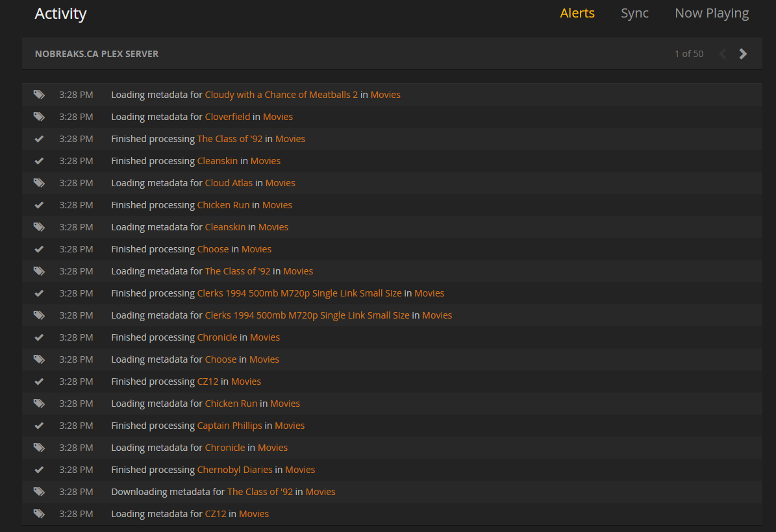776x532 pixels.
Task: Click the tag icon on the Cloverfield row
Action: [39, 117]
